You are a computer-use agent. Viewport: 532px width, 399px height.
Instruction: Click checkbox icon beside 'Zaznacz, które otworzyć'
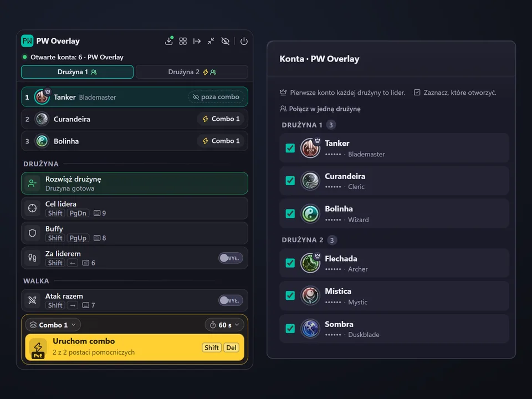coord(417,93)
